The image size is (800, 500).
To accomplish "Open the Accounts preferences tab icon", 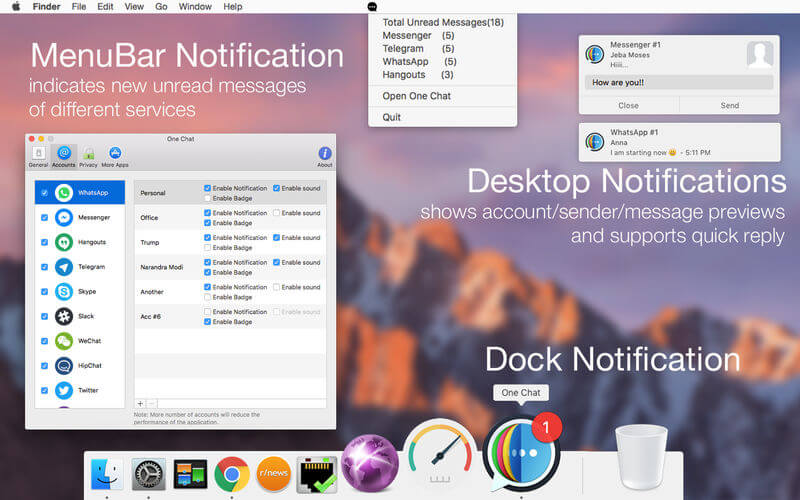I will click(64, 153).
